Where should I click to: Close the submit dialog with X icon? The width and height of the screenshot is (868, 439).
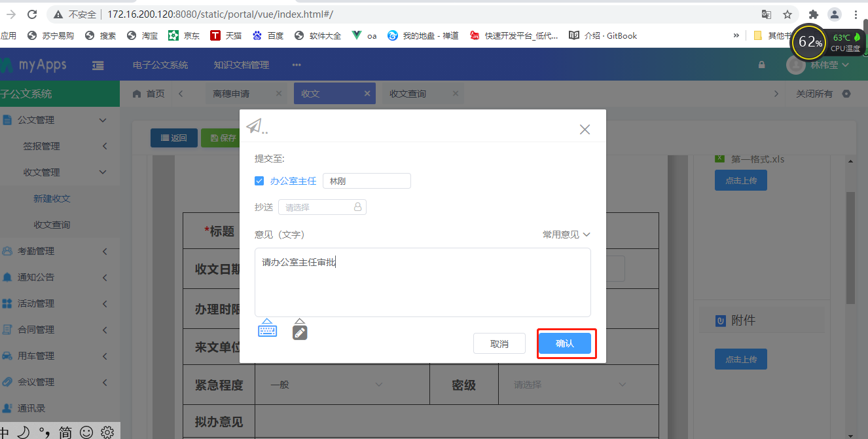[585, 130]
